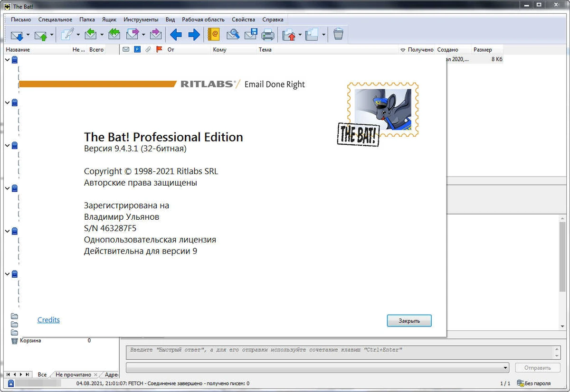The width and height of the screenshot is (570, 392).
Task: Open the send mail dropdown arrow
Action: (x=52, y=35)
